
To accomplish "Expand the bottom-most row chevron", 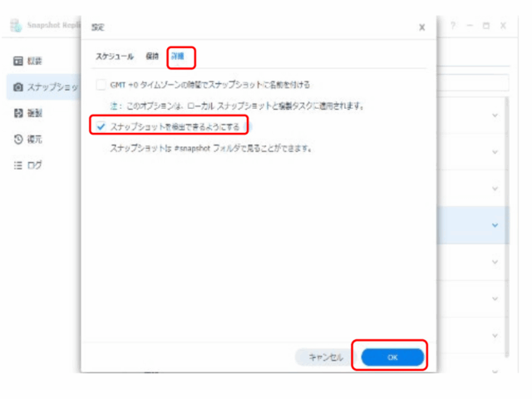I will pos(495,372).
